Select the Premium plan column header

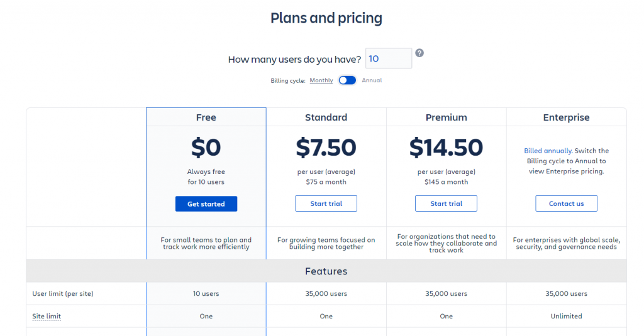[446, 117]
